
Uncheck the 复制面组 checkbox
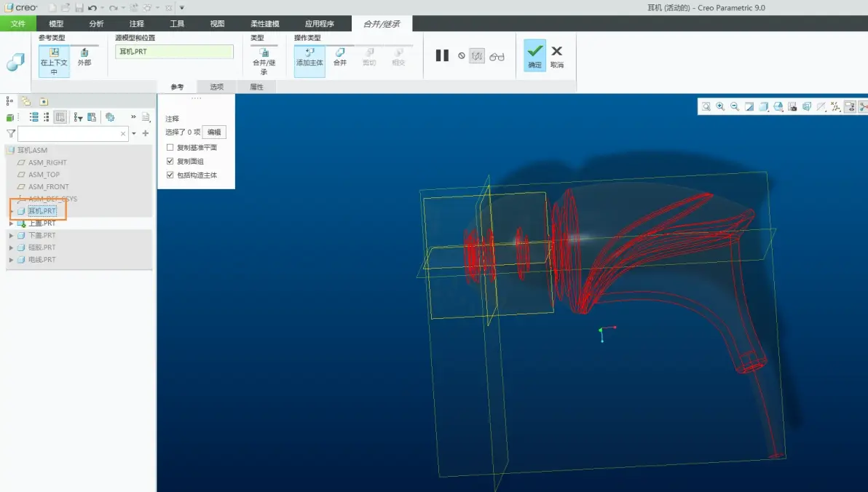click(x=170, y=161)
